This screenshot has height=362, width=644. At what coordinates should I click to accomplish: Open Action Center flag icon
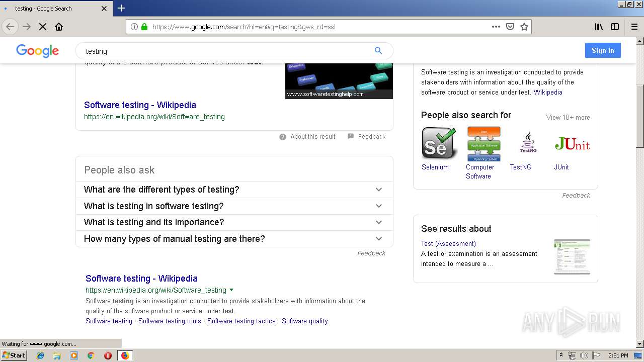click(x=596, y=355)
